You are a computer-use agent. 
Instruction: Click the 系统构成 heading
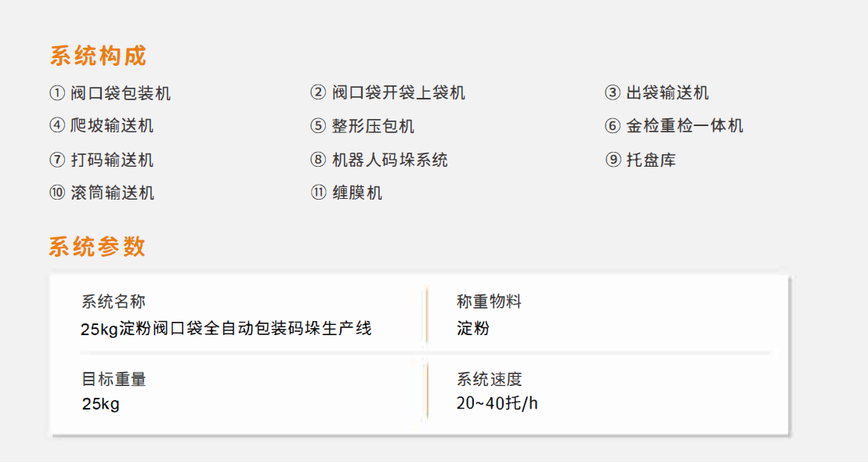point(98,56)
